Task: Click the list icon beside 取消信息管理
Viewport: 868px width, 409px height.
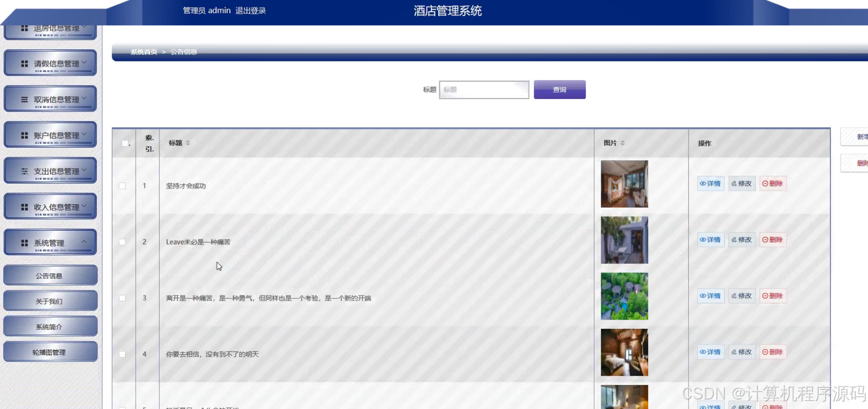Action: (25, 99)
